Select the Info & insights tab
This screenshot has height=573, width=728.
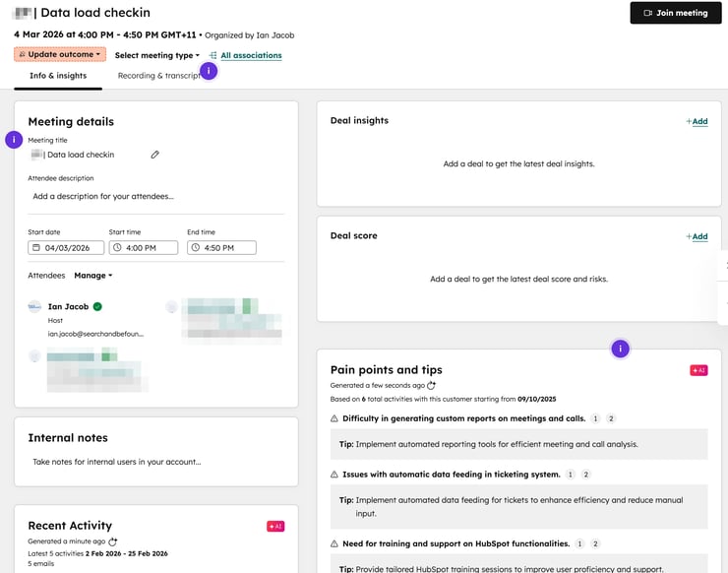click(x=58, y=76)
